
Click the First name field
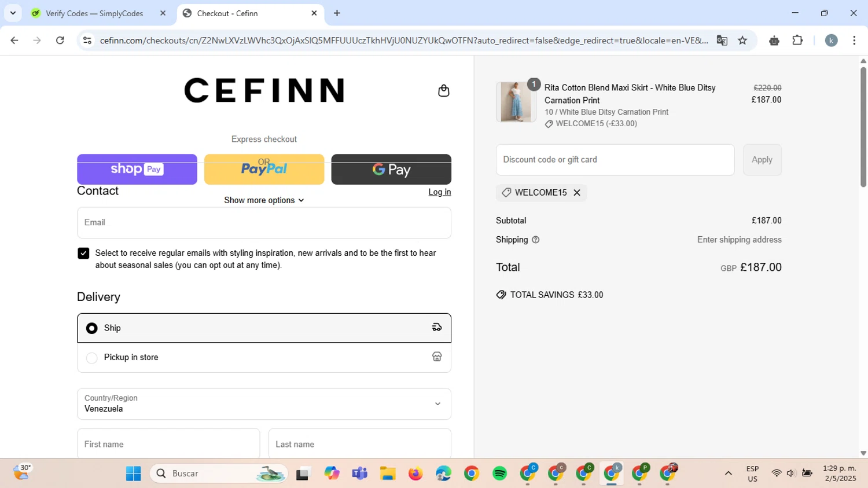(x=168, y=444)
